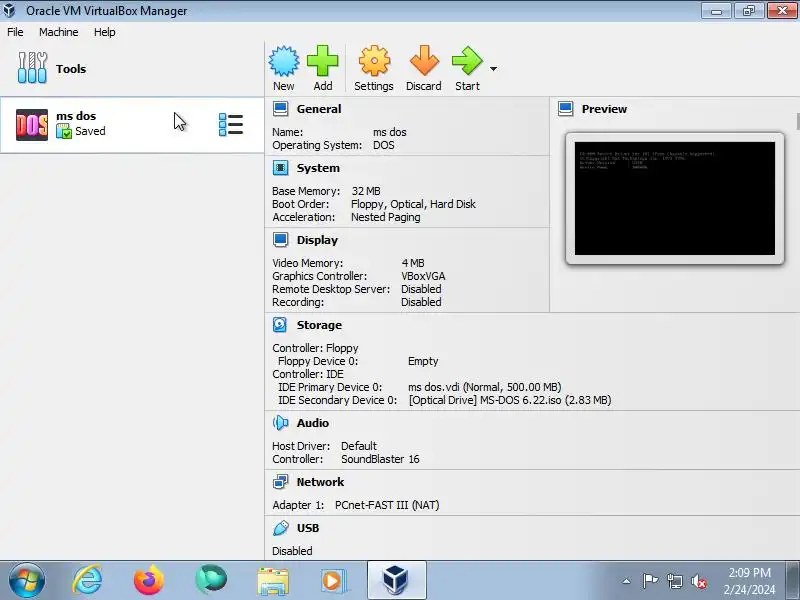
Task: Click the 'Empty' floppy device value
Action: point(423,361)
